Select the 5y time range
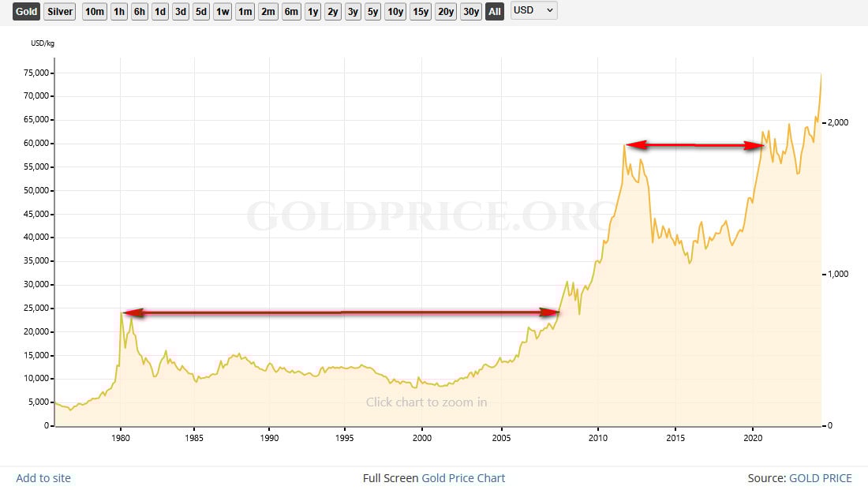This screenshot has height=490, width=868. [x=372, y=12]
